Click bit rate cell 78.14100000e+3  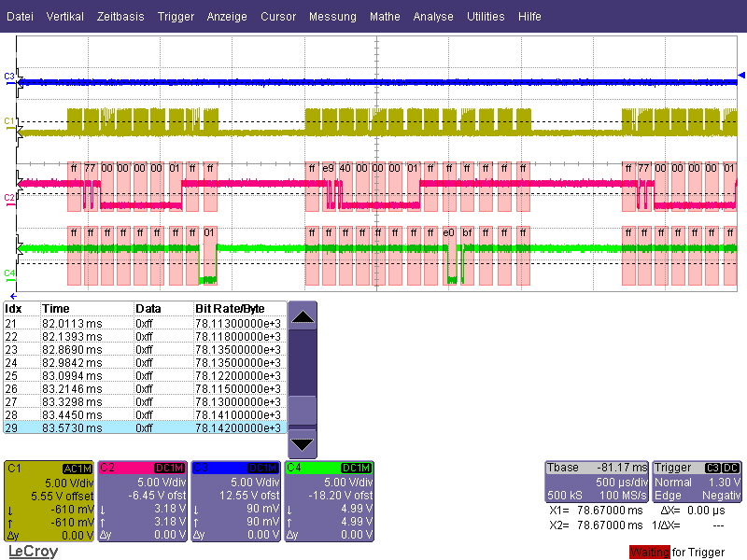tap(238, 414)
